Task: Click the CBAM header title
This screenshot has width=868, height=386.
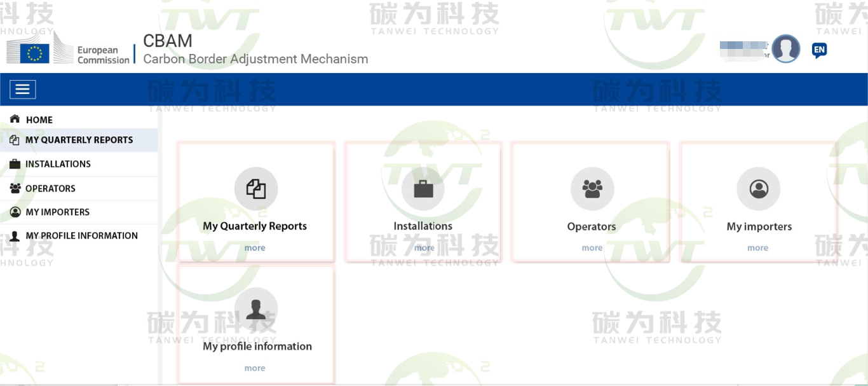Action: point(168,41)
